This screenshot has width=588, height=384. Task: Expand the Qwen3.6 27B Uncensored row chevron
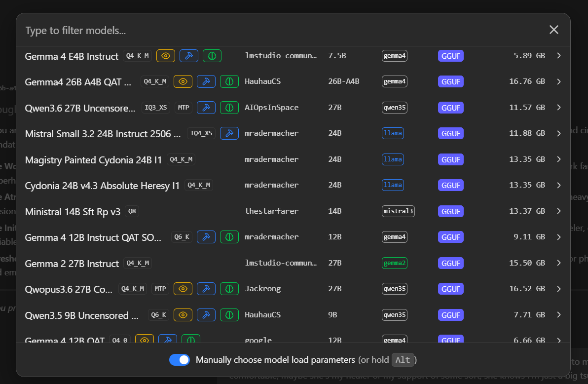tap(559, 108)
